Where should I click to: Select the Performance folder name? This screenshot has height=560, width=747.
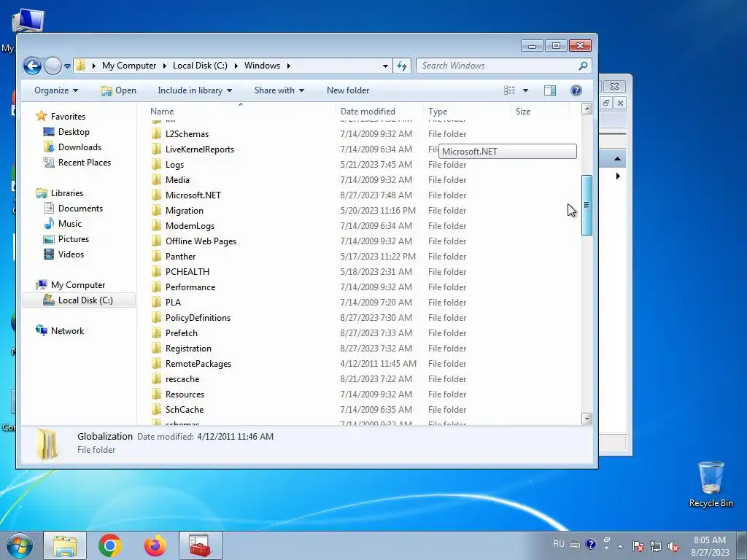(190, 287)
